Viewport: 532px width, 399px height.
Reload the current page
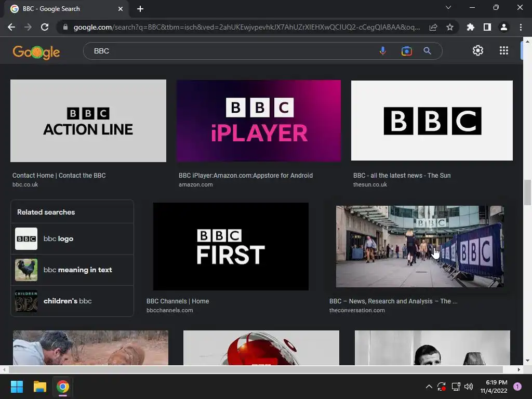[x=45, y=27]
